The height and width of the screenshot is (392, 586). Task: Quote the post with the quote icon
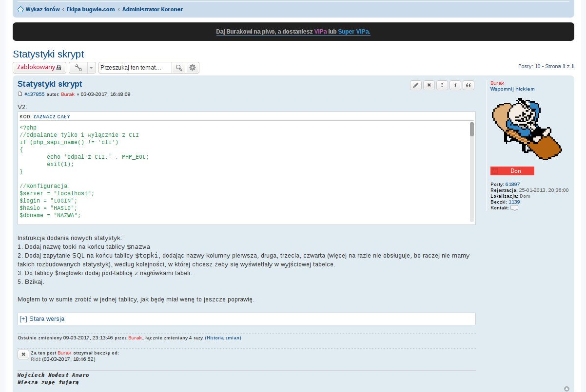point(469,85)
